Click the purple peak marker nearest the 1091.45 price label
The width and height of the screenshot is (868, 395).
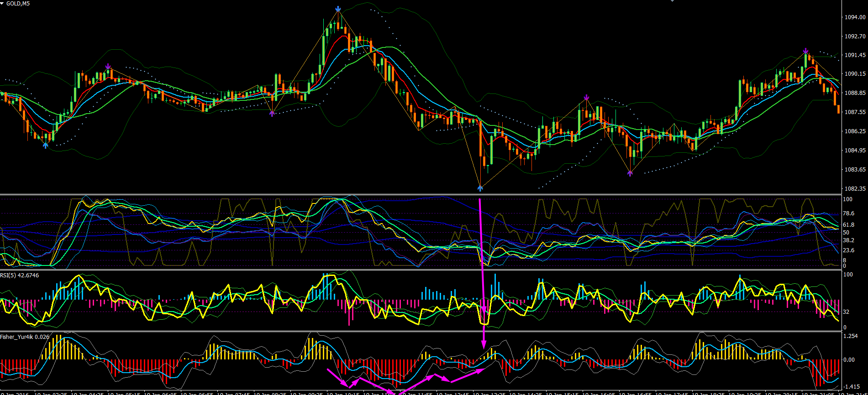(806, 51)
